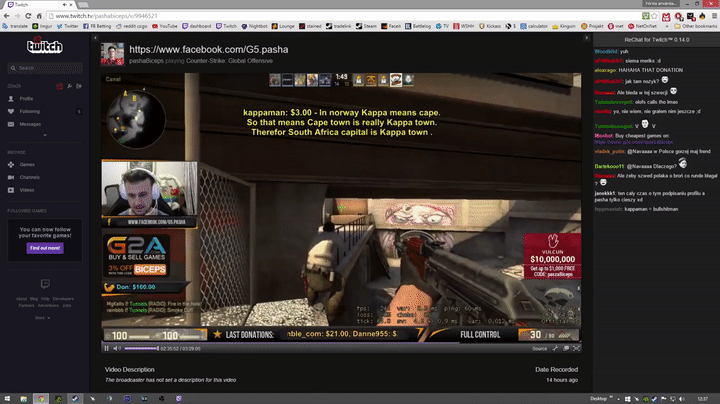Adjust the player volume slider
The image size is (720, 404).
tap(141, 348)
